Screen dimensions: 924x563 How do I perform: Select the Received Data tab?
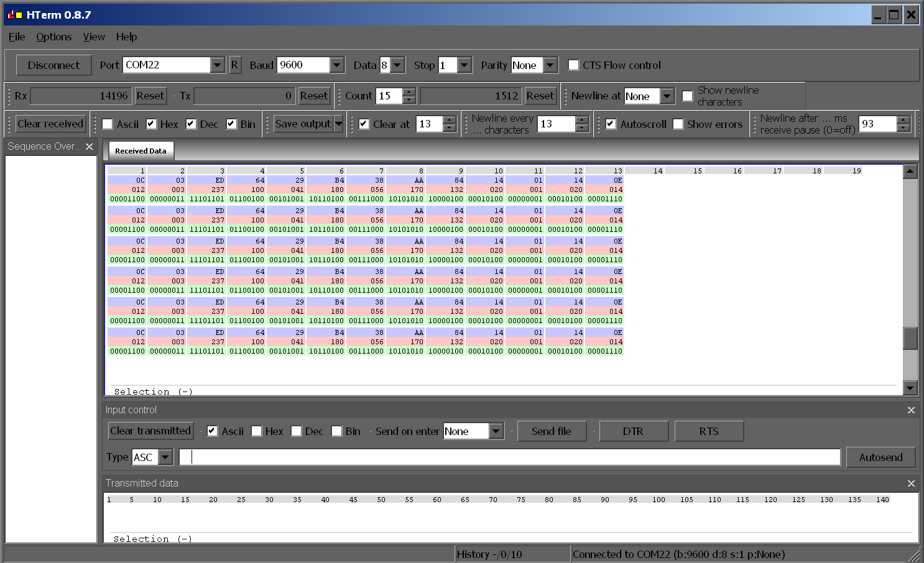[x=141, y=151]
